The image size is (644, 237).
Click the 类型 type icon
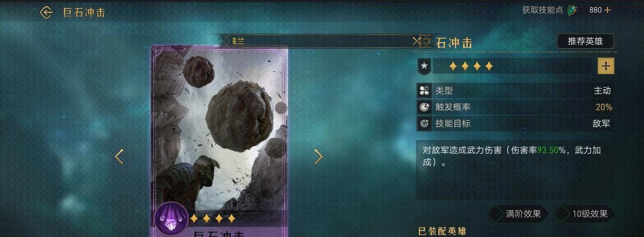(424, 90)
